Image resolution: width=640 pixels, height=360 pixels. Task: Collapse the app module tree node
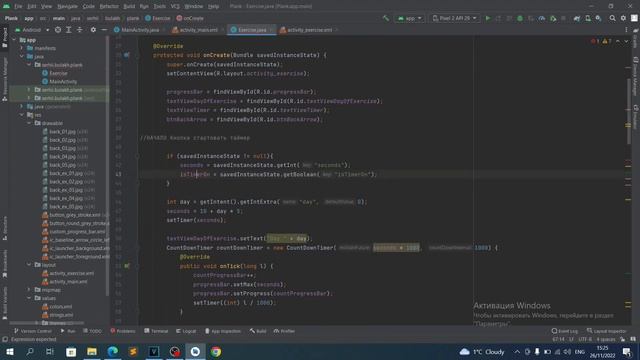pyautogui.click(x=14, y=40)
